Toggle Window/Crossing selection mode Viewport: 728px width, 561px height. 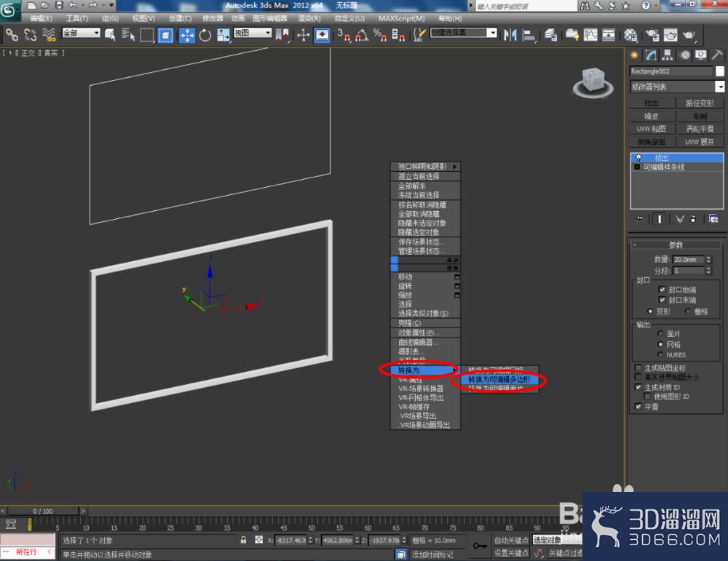pyautogui.click(x=165, y=35)
